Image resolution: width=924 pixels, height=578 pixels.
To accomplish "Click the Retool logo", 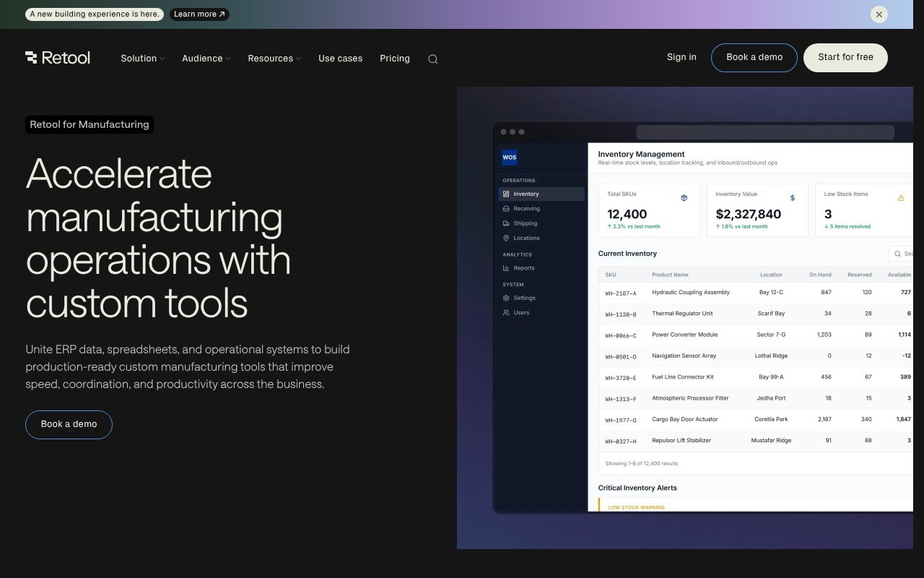I will coord(58,58).
